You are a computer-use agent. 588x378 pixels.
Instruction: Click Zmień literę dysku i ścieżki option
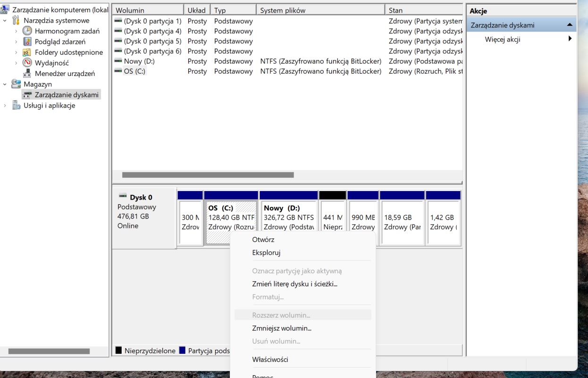[x=294, y=284]
